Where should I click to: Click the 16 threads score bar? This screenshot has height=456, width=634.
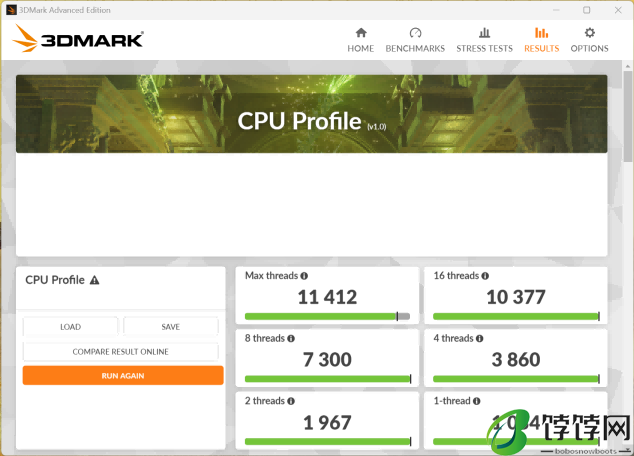[516, 316]
